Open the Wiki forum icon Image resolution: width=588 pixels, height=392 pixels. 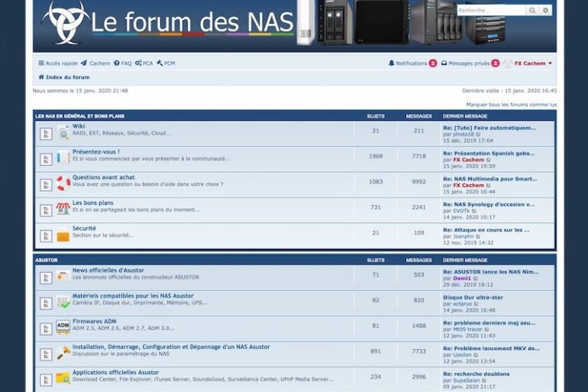coord(63,132)
